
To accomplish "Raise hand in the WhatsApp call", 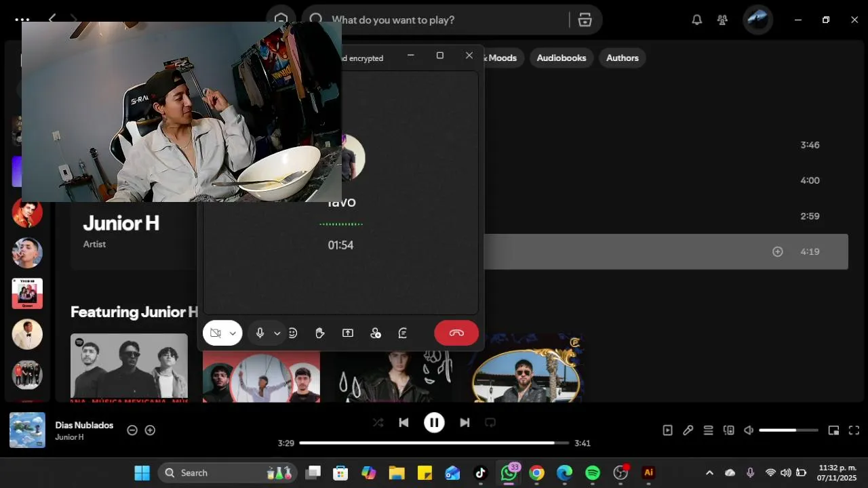I will click(320, 333).
